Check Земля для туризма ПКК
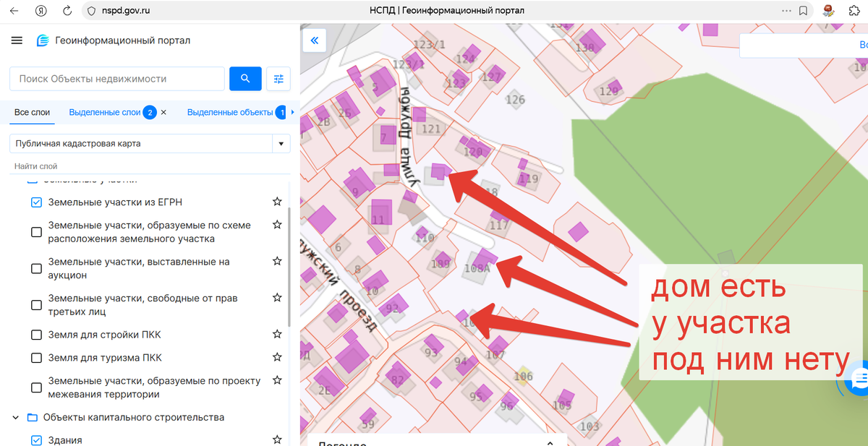The width and height of the screenshot is (868, 446). (x=36, y=358)
